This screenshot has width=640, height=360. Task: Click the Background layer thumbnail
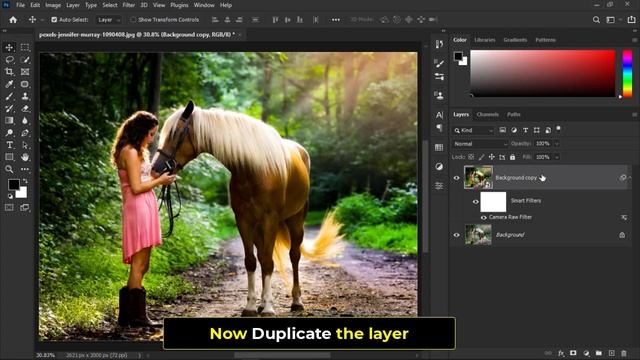tap(478, 235)
